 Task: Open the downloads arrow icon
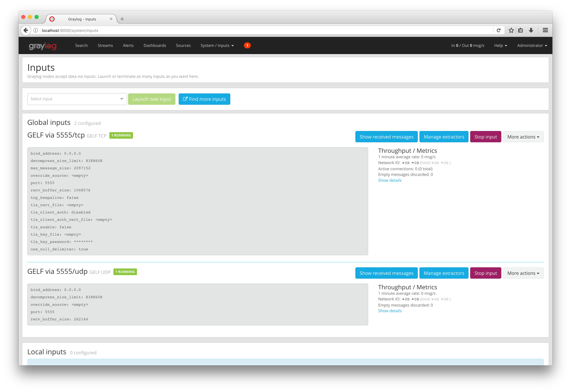531,30
